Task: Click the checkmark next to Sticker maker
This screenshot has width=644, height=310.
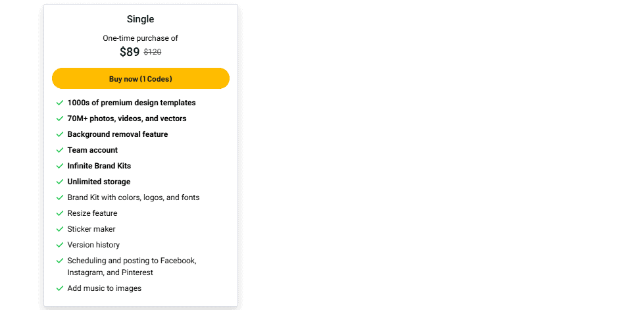Action: (x=60, y=229)
